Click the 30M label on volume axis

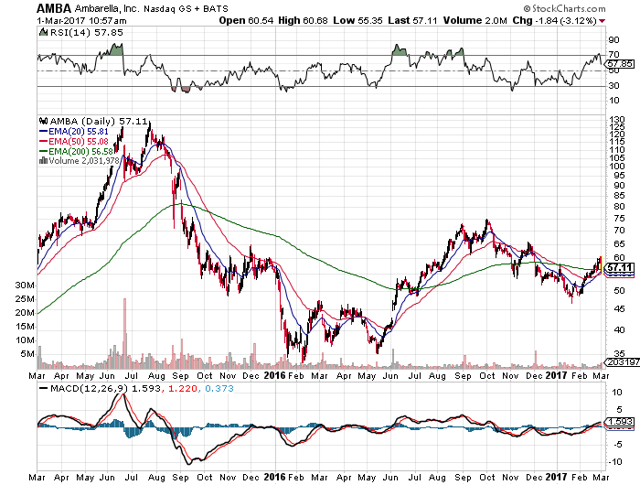click(x=25, y=285)
